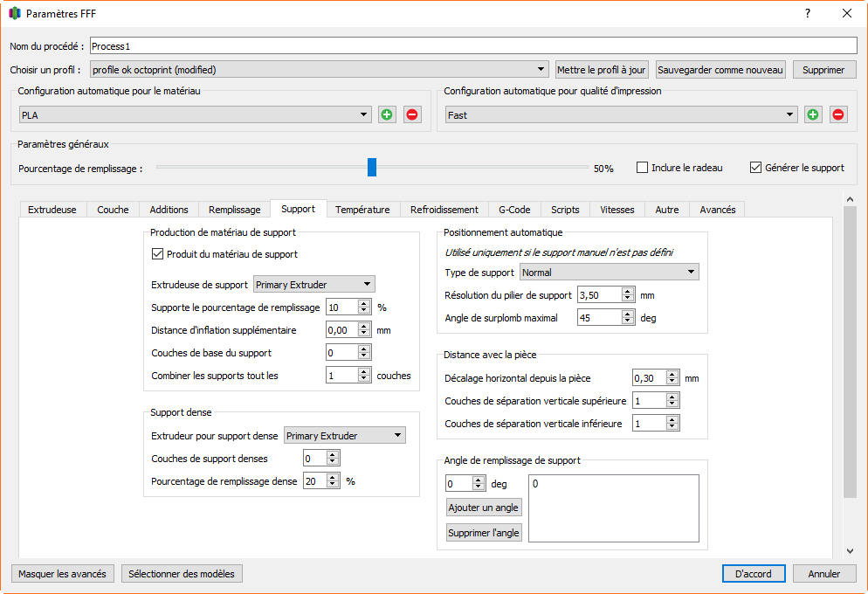Click the infill percentage slider handle
This screenshot has width=868, height=594.
[x=372, y=167]
